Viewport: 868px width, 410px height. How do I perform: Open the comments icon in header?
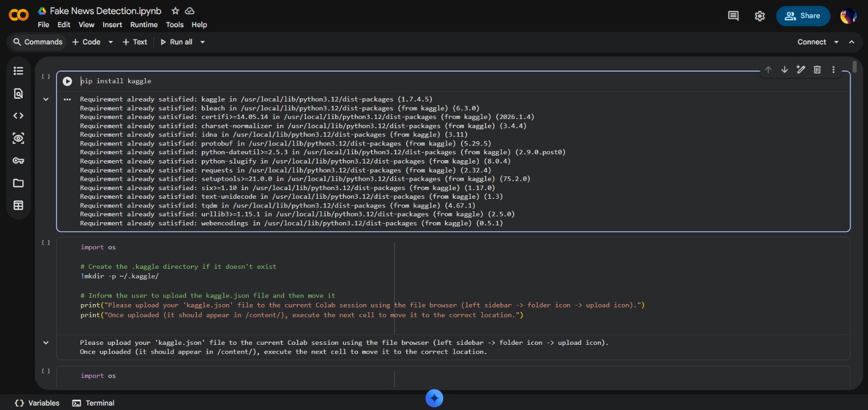(x=733, y=16)
